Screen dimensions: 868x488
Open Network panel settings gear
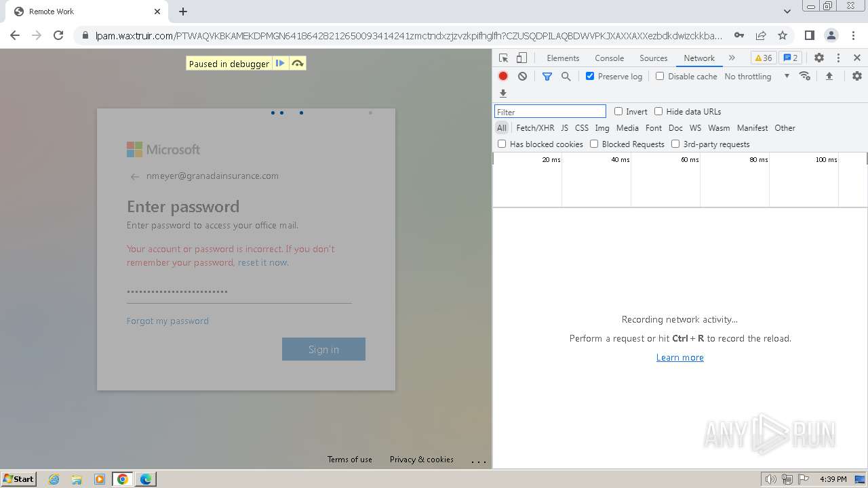(x=857, y=77)
